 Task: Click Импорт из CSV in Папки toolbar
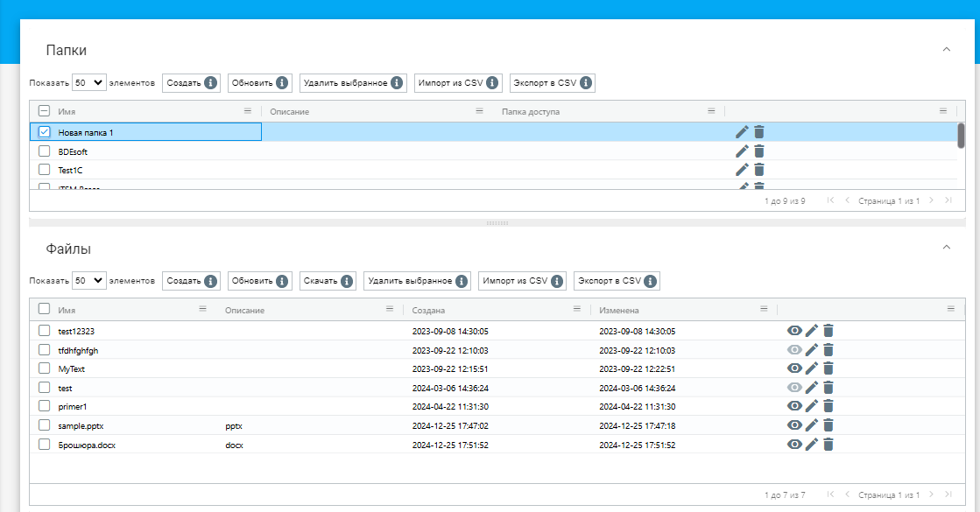pyautogui.click(x=458, y=83)
